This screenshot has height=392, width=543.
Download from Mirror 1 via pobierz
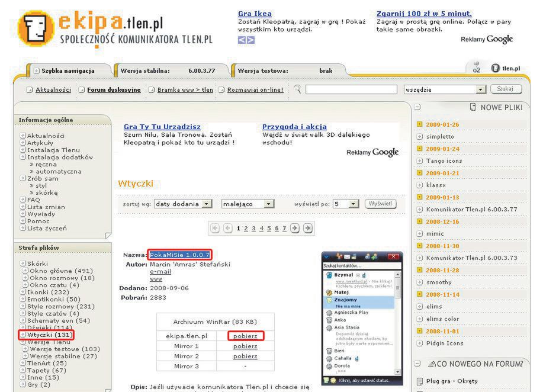point(245,346)
